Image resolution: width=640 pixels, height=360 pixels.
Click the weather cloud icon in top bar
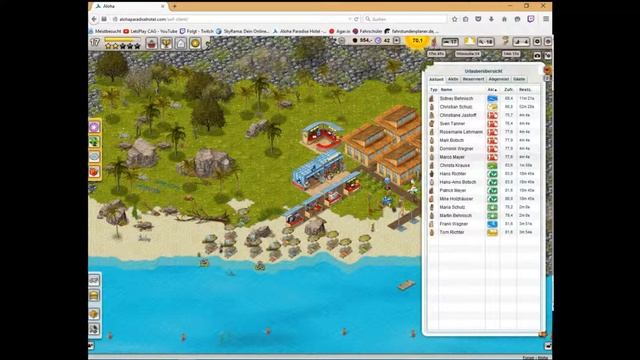tap(469, 41)
